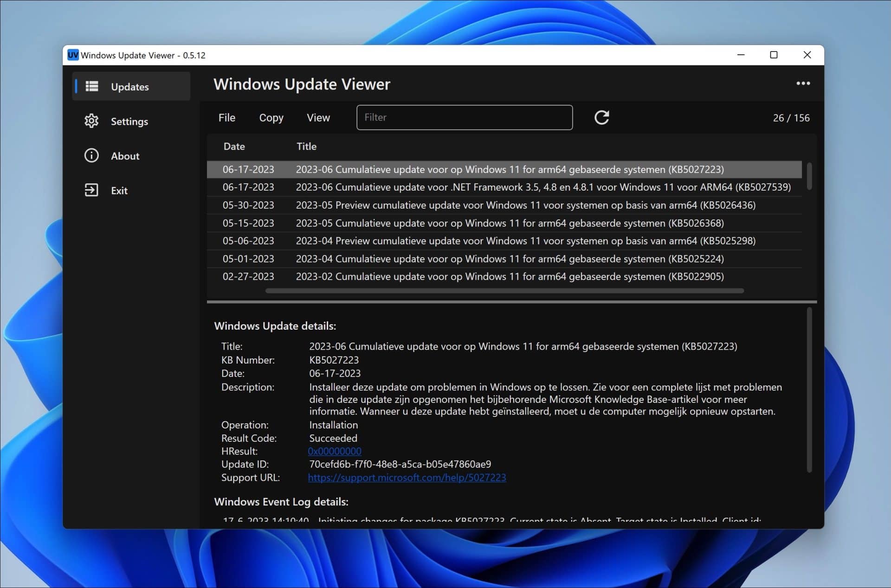Click the About info circle icon

(x=91, y=155)
